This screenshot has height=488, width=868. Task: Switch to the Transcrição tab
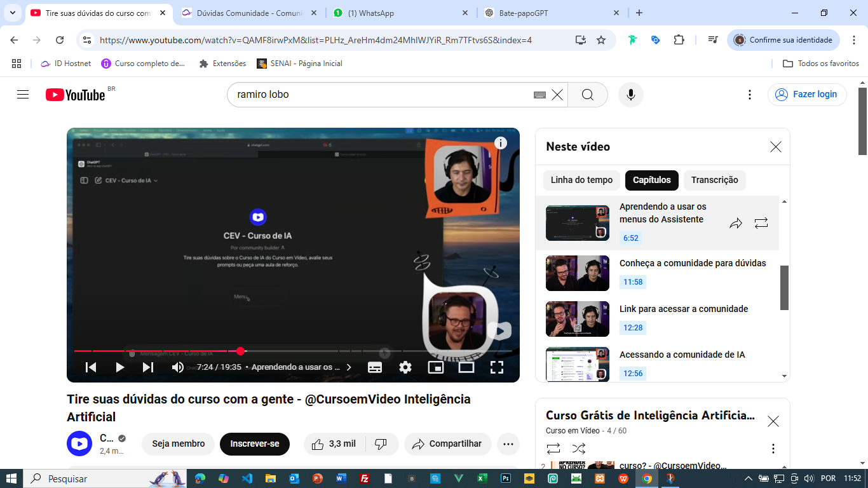[715, 180]
